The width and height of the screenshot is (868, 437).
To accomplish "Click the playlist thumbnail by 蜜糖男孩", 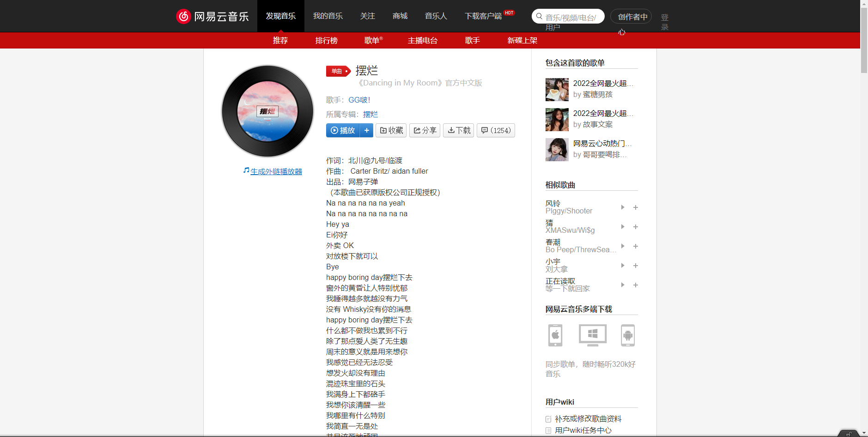I will [x=557, y=89].
